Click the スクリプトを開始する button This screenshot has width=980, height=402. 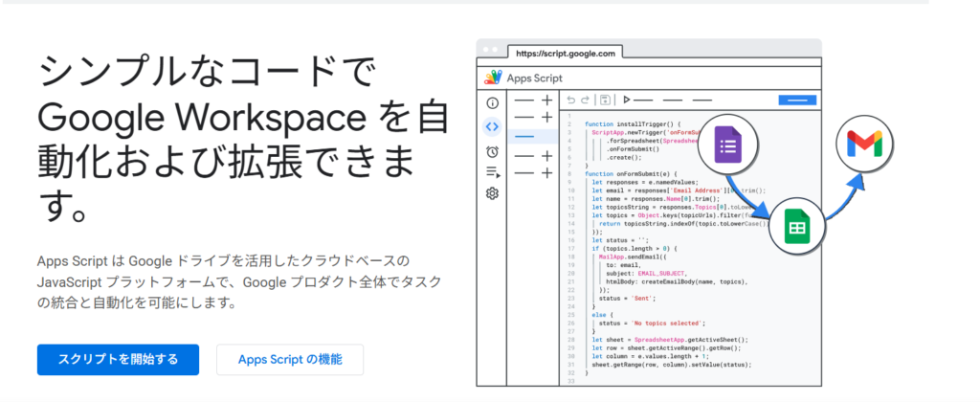(x=118, y=360)
